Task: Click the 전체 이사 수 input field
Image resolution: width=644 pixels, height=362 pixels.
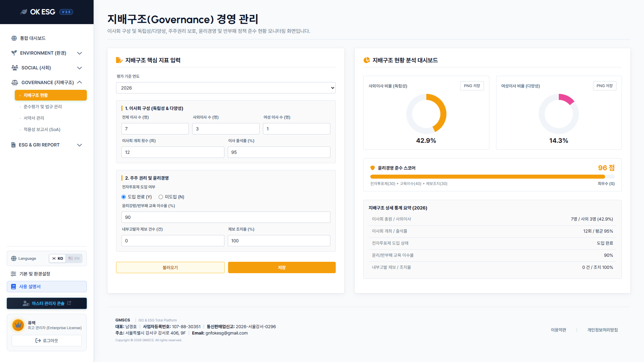Action: (155, 129)
